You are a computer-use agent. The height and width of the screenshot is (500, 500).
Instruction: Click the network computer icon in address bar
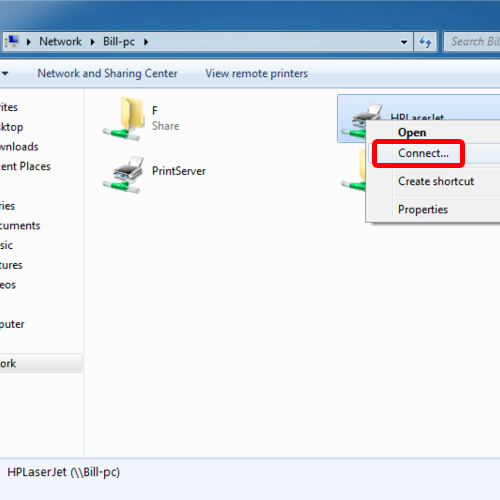click(x=12, y=42)
